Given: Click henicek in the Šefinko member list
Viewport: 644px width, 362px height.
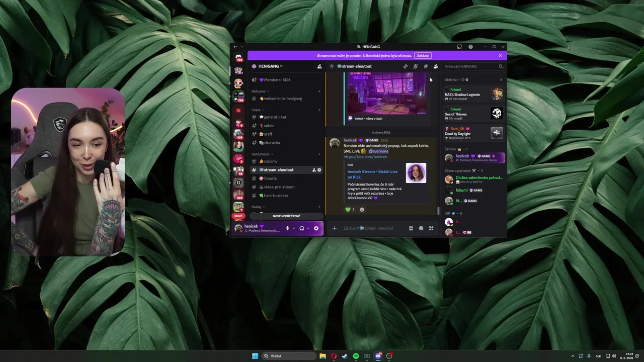Looking at the screenshot, I should click(x=473, y=157).
